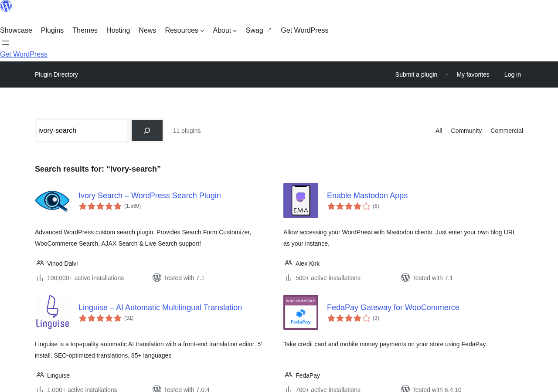
Task: Click author icon beside Linguise
Action: [x=40, y=375]
